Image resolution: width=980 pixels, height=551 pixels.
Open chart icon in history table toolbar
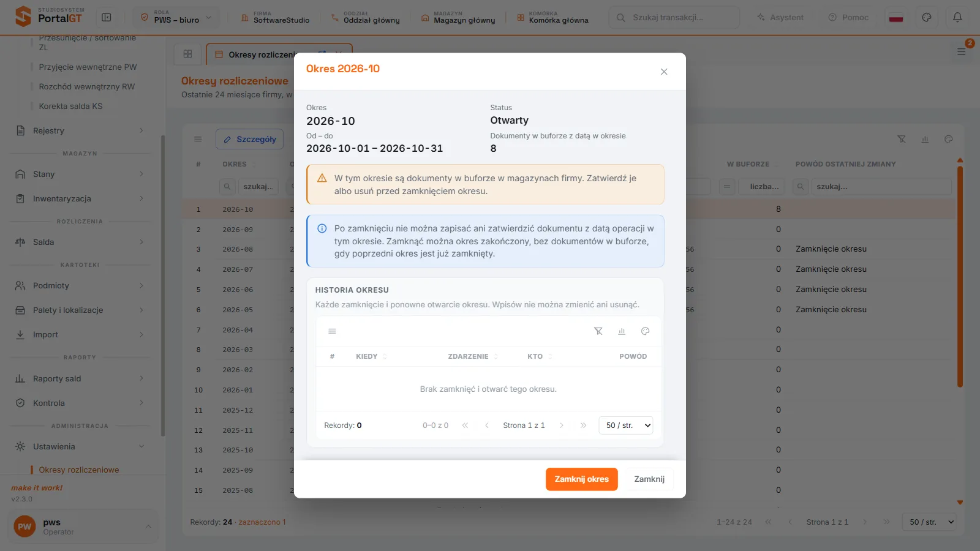[622, 331]
